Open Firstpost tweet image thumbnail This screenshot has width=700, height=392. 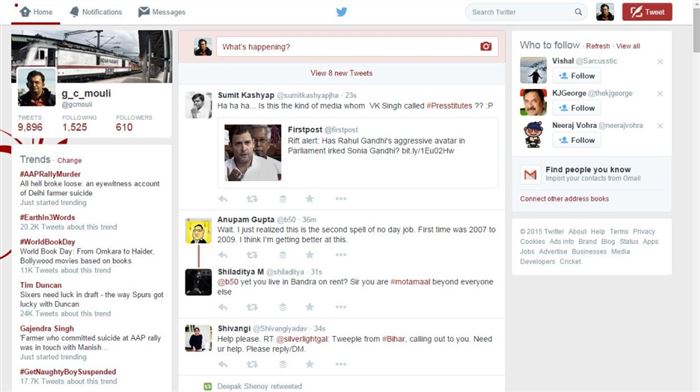pos(253,153)
